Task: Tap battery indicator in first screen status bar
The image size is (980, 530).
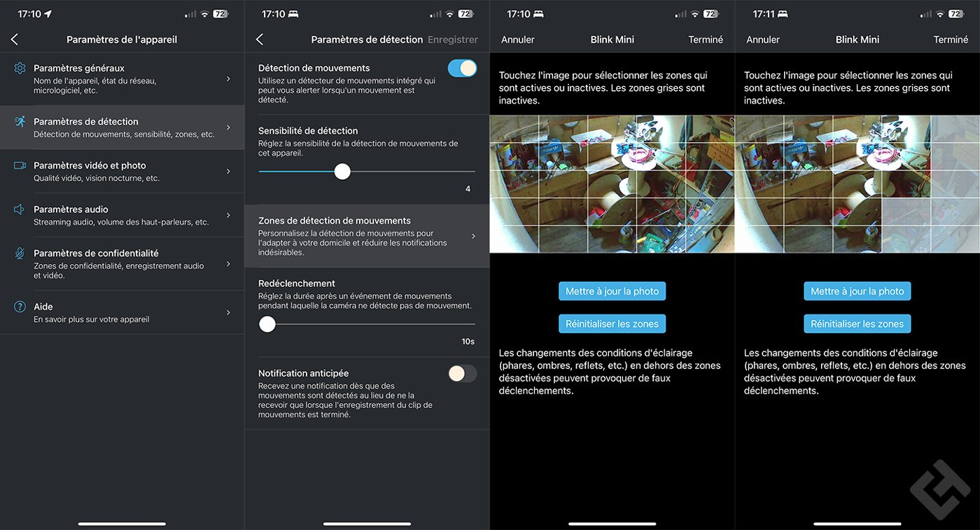Action: coord(220,14)
